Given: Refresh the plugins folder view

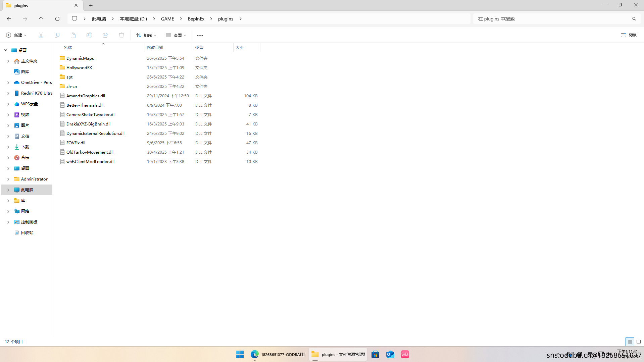Looking at the screenshot, I should (x=57, y=19).
